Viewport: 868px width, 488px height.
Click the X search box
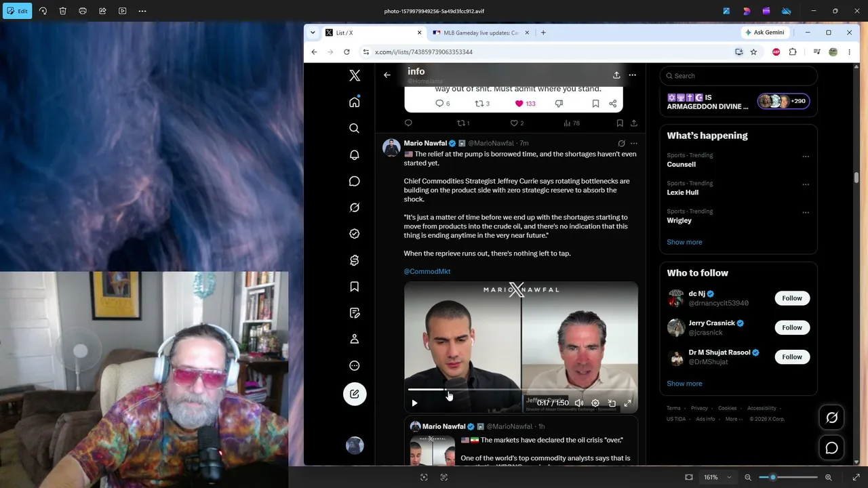pyautogui.click(x=738, y=76)
